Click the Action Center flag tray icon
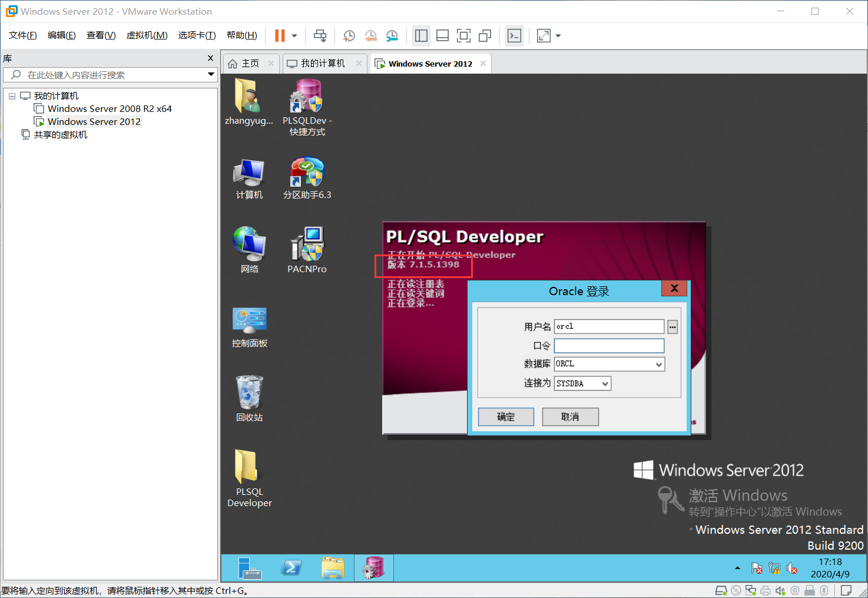The width and height of the screenshot is (868, 598). [x=757, y=568]
